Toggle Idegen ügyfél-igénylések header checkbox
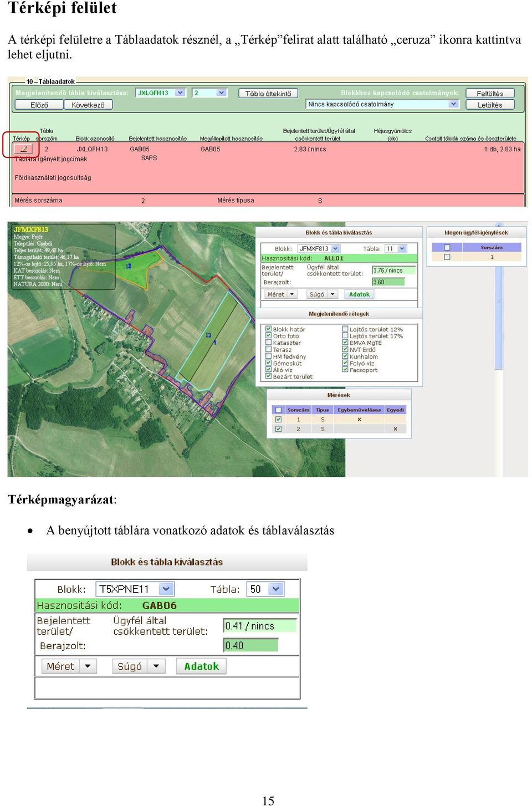Image resolution: width=532 pixels, height=806 pixels. point(447,248)
